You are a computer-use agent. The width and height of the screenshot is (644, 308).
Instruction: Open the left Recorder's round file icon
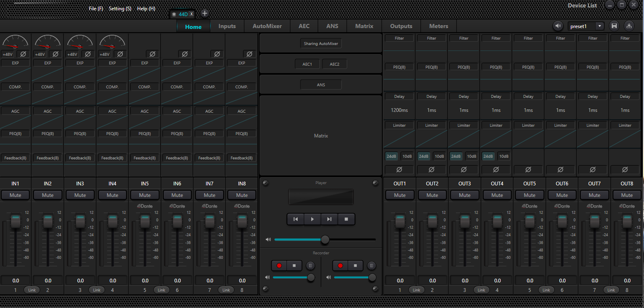pyautogui.click(x=310, y=265)
